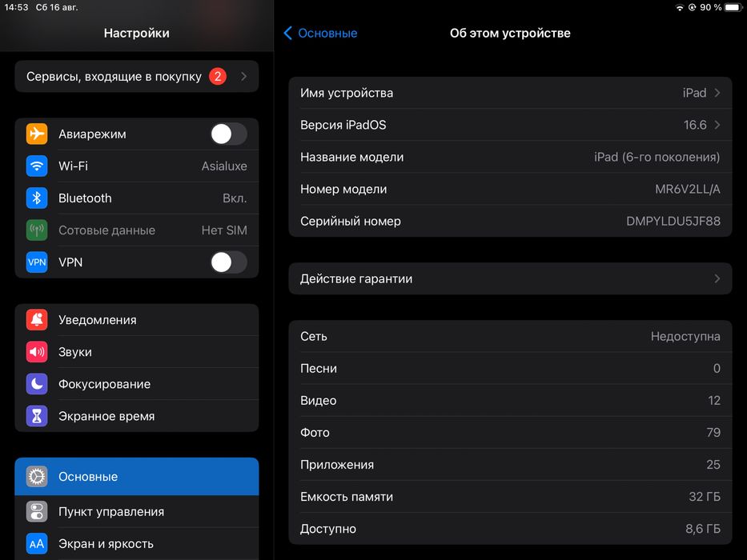Screen dimensions: 747x560
Task: Open Фокусирование settings
Action: tap(137, 384)
